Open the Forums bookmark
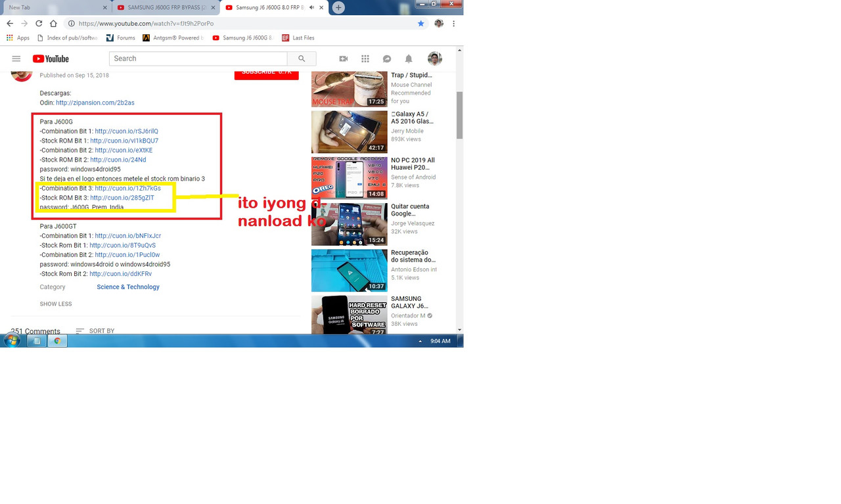Viewport: 841px width, 504px height. pos(120,38)
